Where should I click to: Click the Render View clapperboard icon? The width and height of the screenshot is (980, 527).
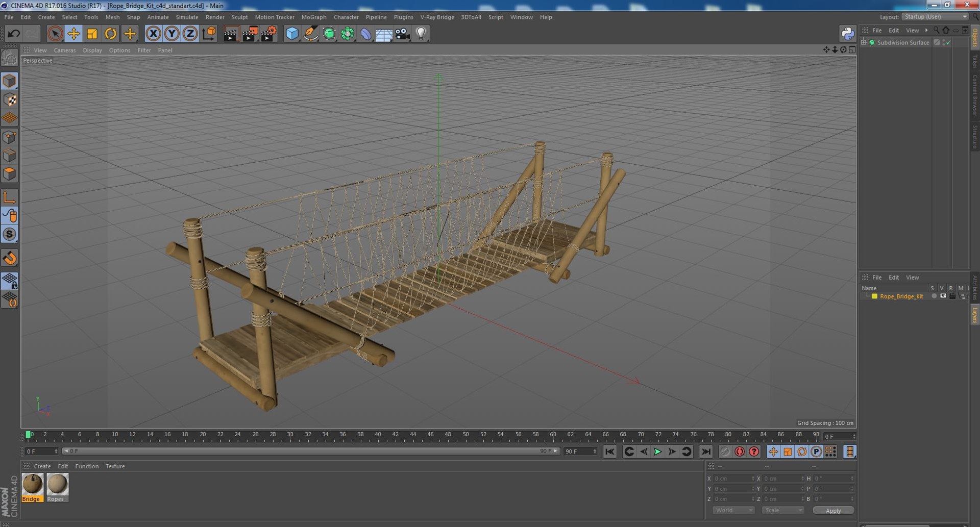[x=231, y=34]
